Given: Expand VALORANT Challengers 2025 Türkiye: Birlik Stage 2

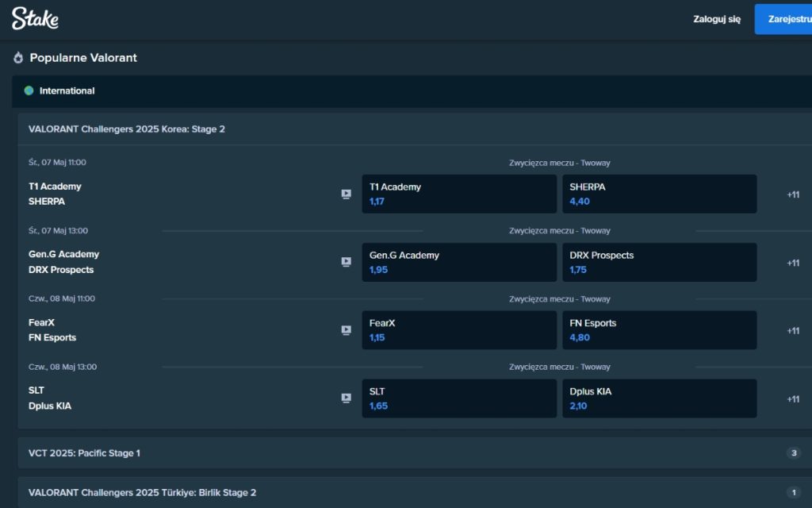Looking at the screenshot, I should tap(142, 492).
